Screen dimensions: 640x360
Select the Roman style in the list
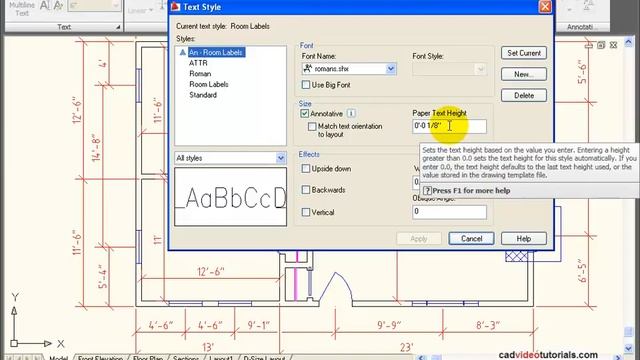(x=200, y=74)
